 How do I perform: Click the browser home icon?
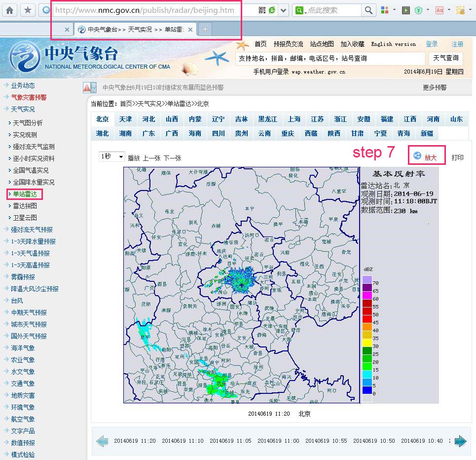[10, 10]
